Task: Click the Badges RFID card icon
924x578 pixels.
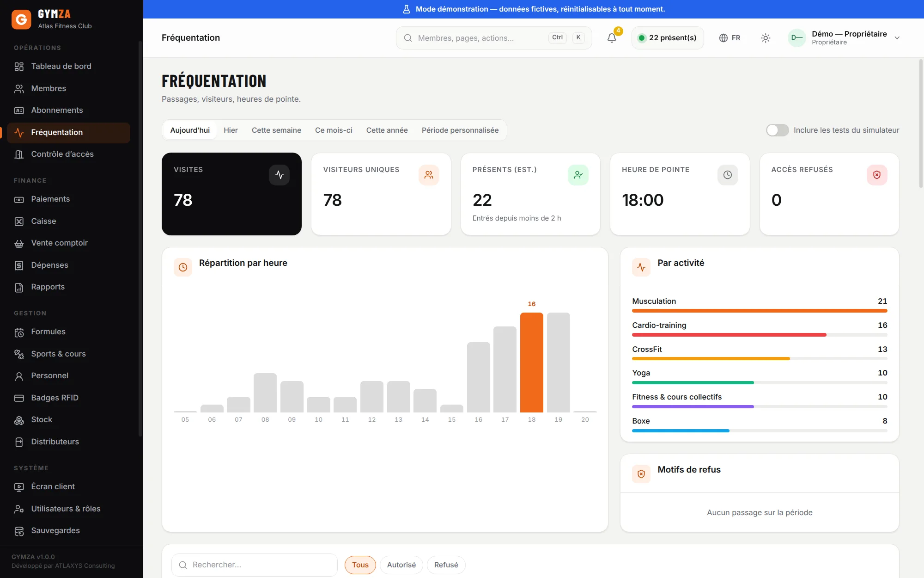Action: (x=19, y=398)
